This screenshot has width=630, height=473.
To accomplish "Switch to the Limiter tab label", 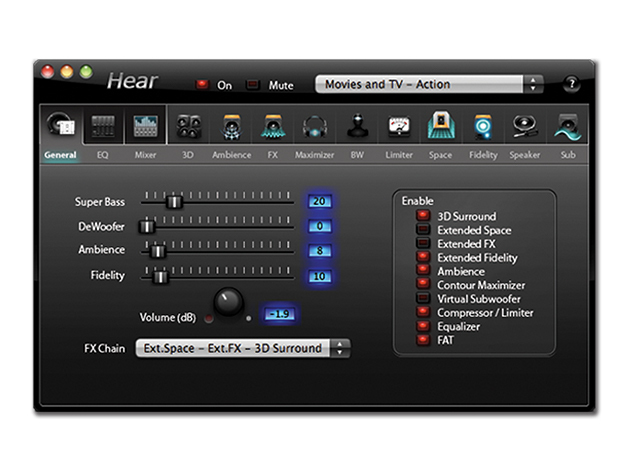I will pos(399,155).
